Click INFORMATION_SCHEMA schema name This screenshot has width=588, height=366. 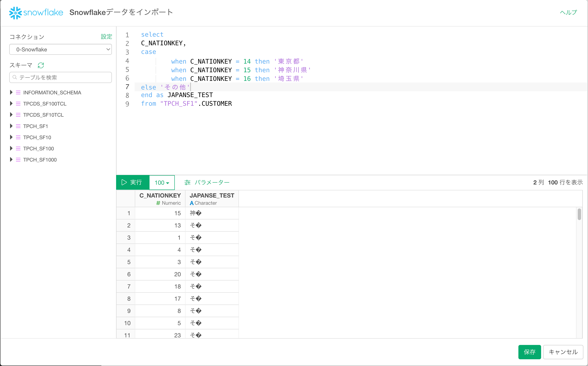(52, 92)
